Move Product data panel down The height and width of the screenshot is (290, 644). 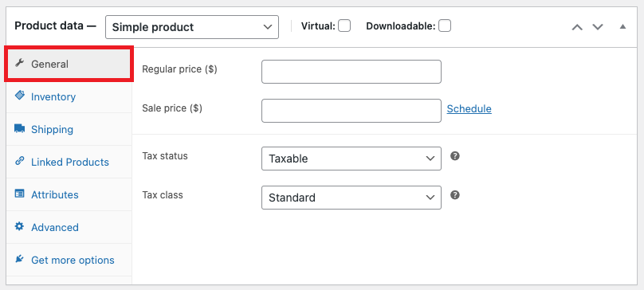(x=598, y=27)
